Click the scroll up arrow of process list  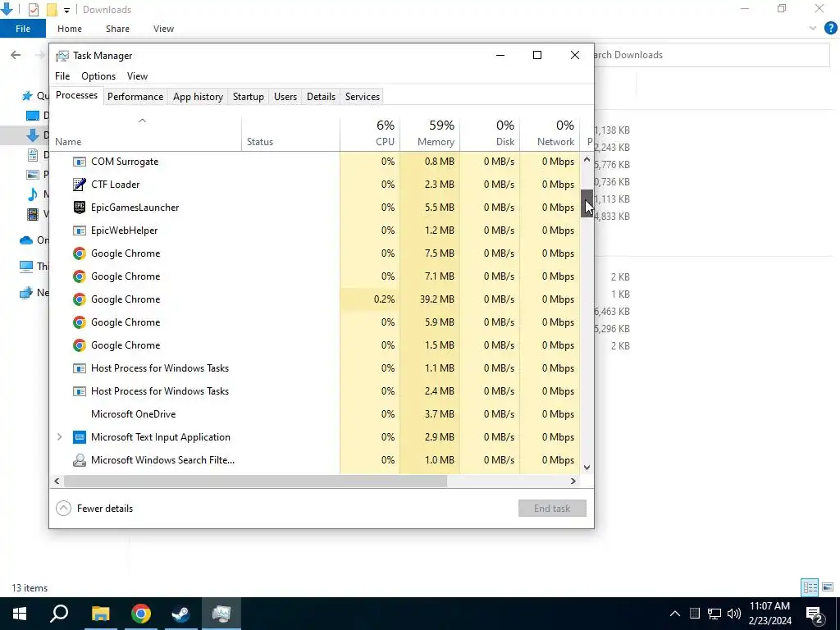(x=587, y=159)
